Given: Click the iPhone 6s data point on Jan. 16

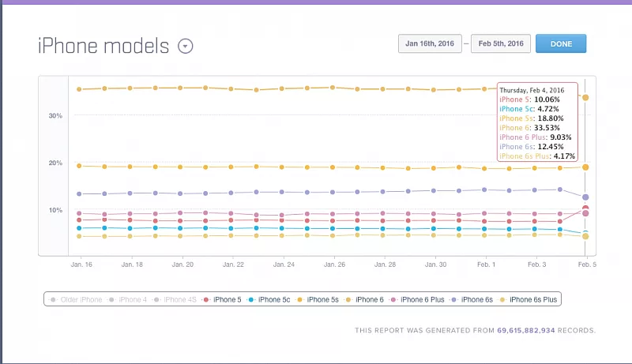Looking at the screenshot, I should tap(79, 193).
